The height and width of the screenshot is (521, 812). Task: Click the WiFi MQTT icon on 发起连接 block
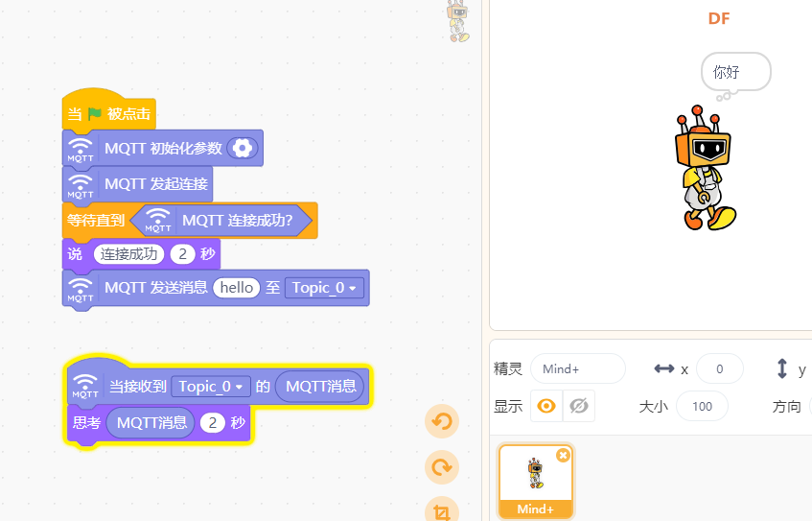tap(81, 183)
